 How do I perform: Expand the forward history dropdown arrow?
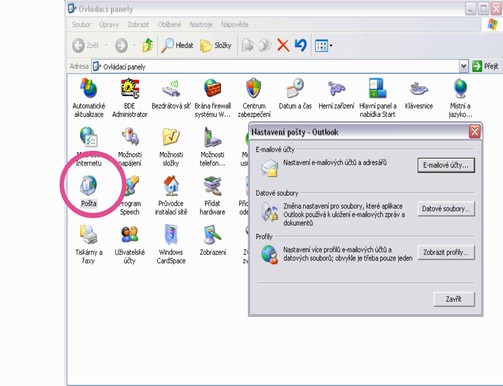[x=134, y=45]
